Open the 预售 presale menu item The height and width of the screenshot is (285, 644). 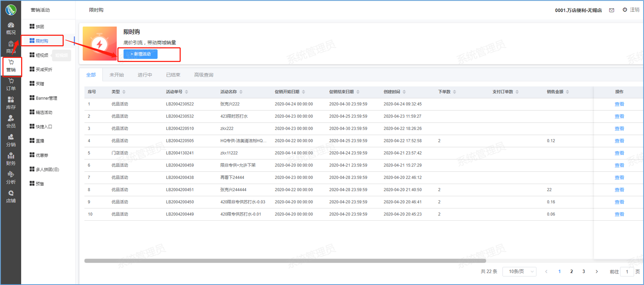[37, 184]
